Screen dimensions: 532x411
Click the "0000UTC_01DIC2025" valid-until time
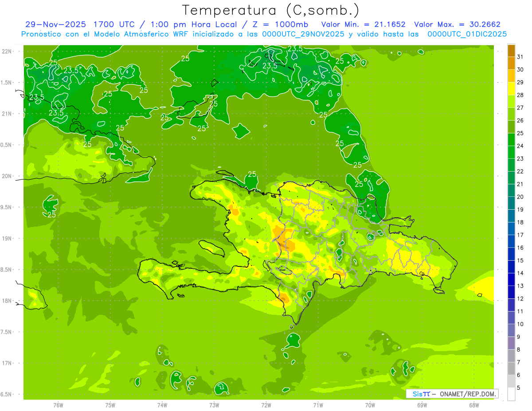point(467,34)
